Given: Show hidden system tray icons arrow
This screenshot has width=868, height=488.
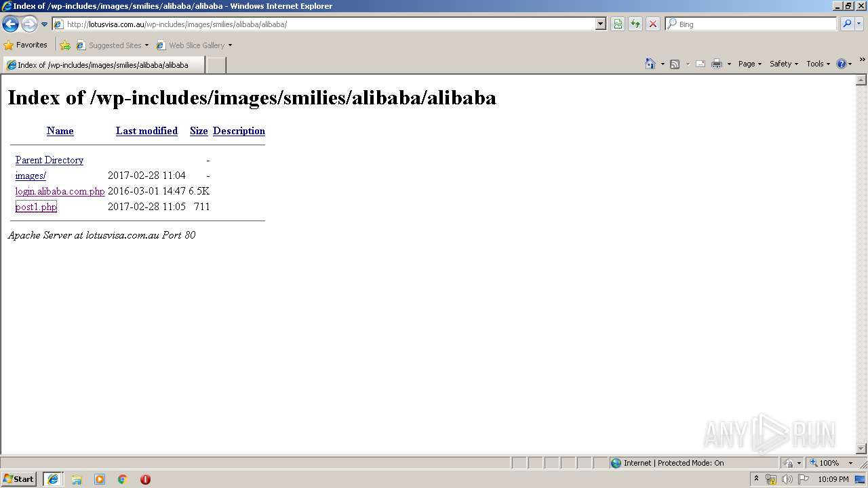Looking at the screenshot, I should pos(756,479).
